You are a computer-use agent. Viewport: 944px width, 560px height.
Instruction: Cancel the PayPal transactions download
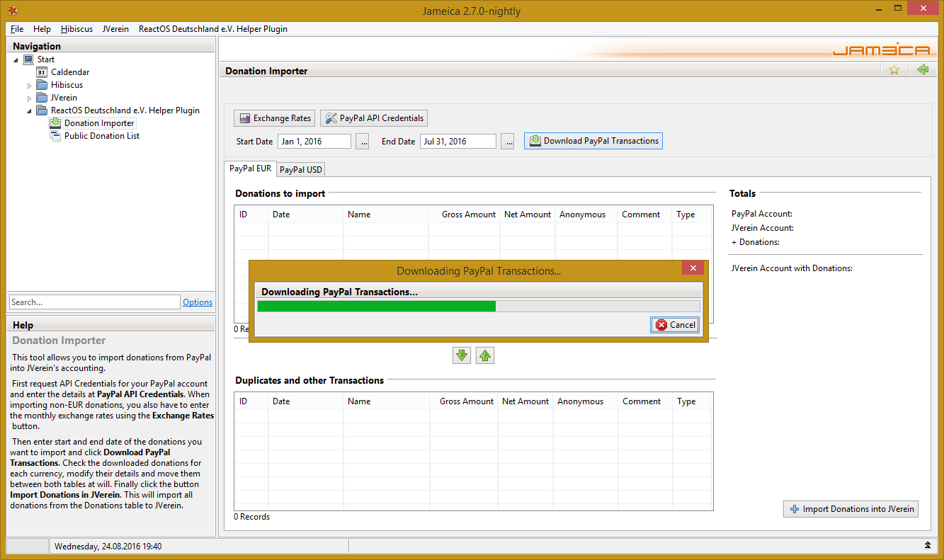(675, 325)
